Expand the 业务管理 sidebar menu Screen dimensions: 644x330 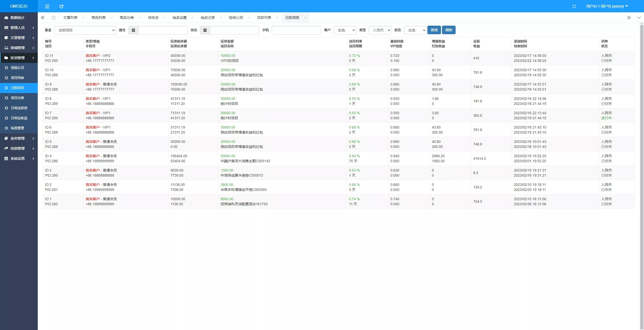(x=19, y=138)
